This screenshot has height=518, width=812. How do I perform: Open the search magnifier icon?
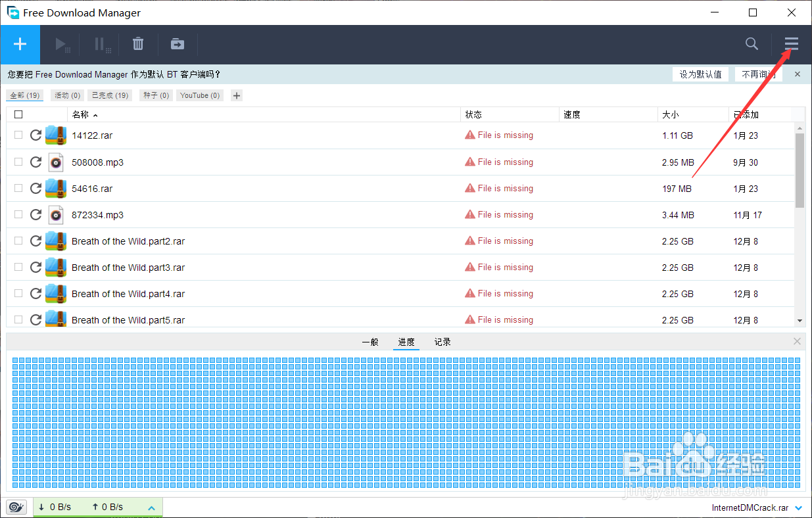click(x=752, y=43)
